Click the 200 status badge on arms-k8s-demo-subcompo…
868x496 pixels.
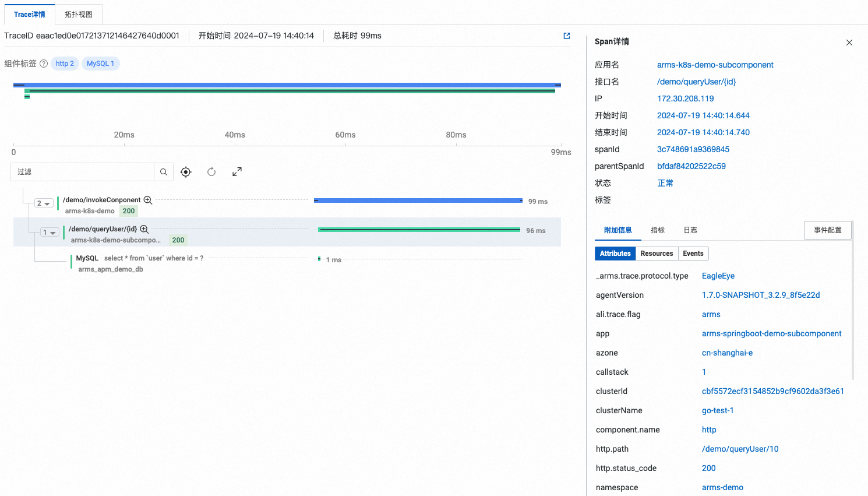178,240
